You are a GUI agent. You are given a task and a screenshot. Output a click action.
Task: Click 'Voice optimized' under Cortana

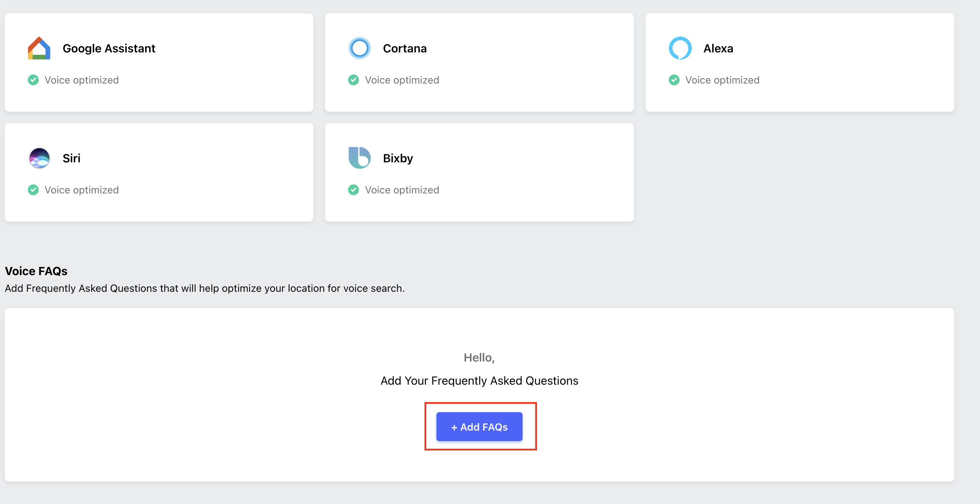coord(402,80)
